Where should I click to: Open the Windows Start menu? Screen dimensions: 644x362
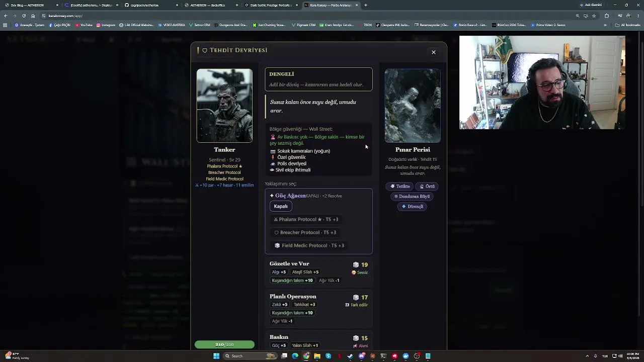coord(216,356)
